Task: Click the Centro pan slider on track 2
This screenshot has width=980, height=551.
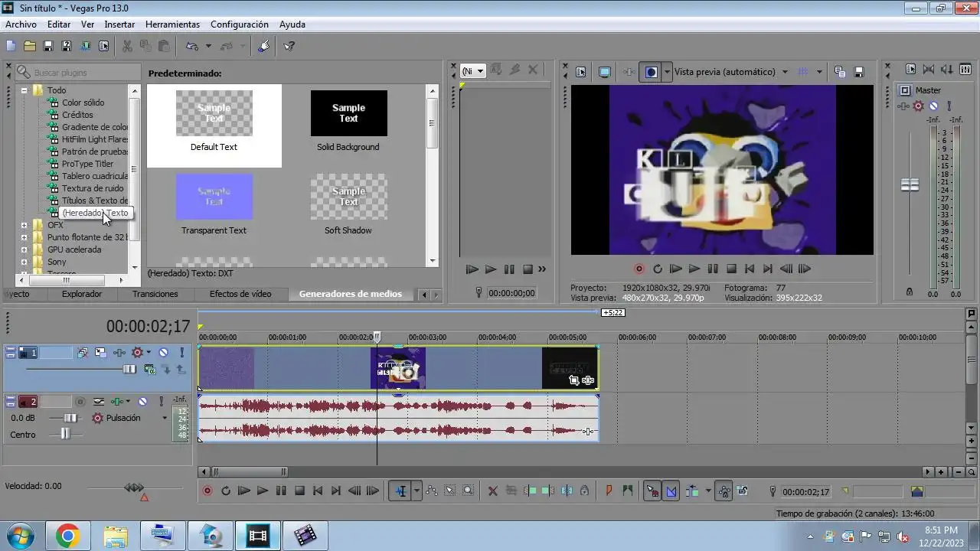Action: [64, 434]
